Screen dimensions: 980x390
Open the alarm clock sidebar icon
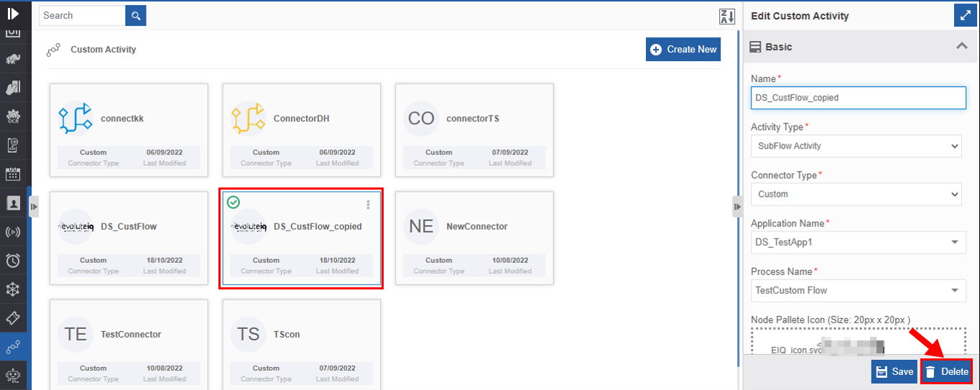[13, 260]
